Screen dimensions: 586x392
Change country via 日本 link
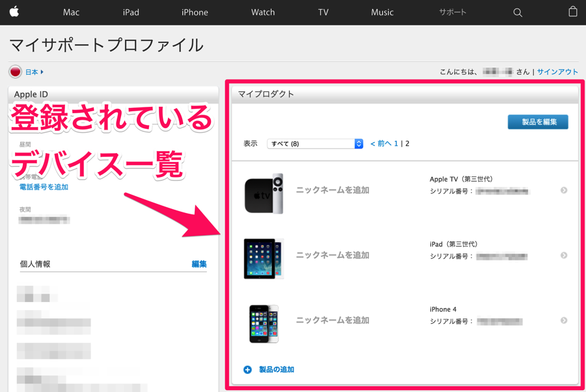(34, 72)
